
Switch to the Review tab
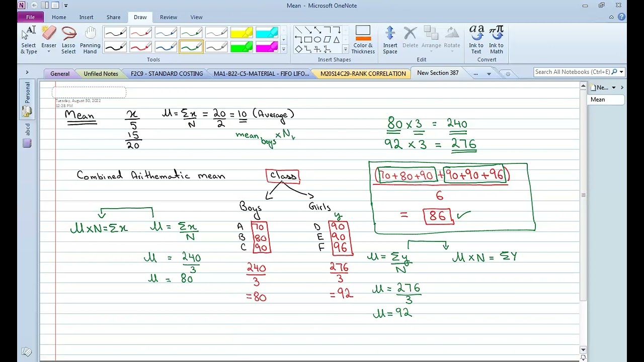click(x=169, y=17)
